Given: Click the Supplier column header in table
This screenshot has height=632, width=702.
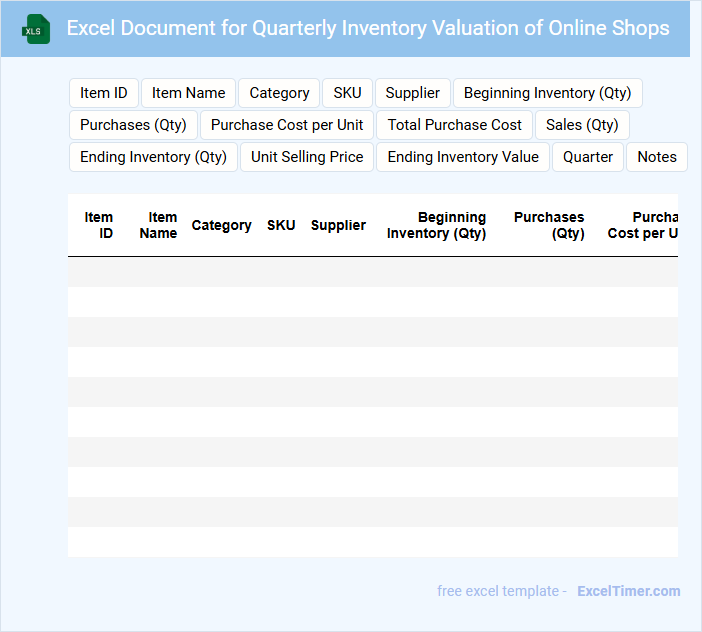Looking at the screenshot, I should pos(338,225).
